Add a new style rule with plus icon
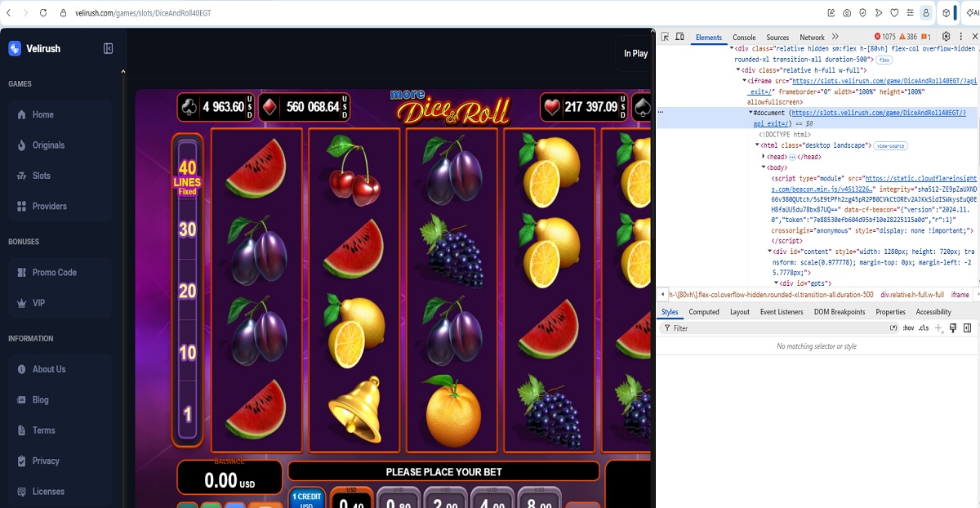The image size is (980, 508). pos(938,328)
